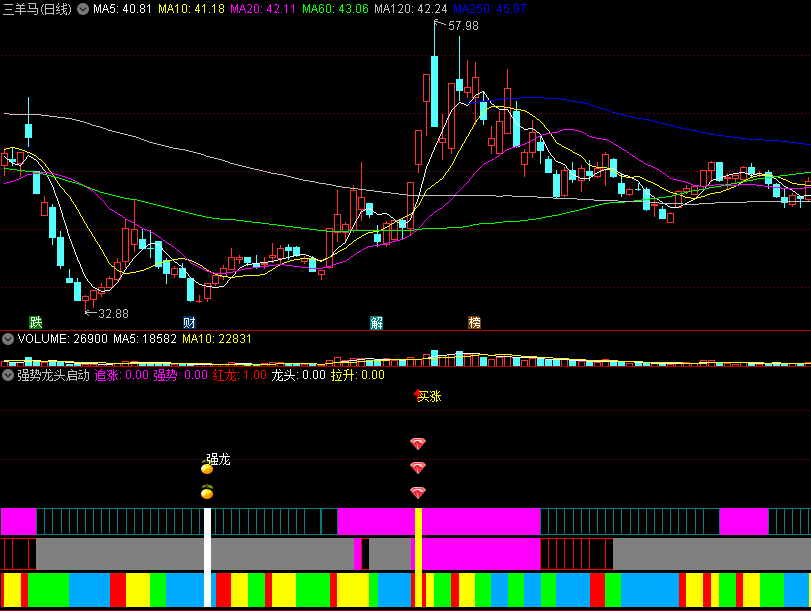Click the MA10: 41.18 label
This screenshot has width=811, height=611.
[x=191, y=9]
